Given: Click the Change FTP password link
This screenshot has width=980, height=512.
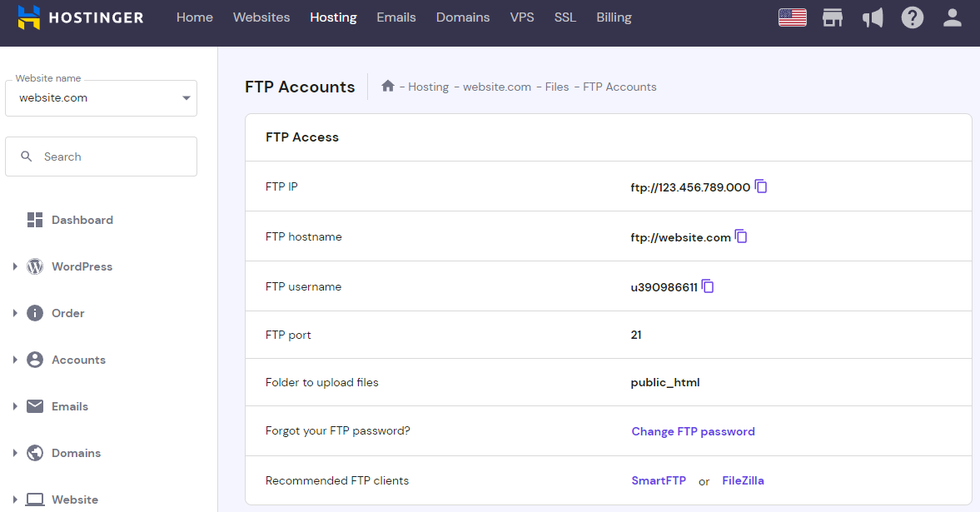Looking at the screenshot, I should [x=693, y=431].
